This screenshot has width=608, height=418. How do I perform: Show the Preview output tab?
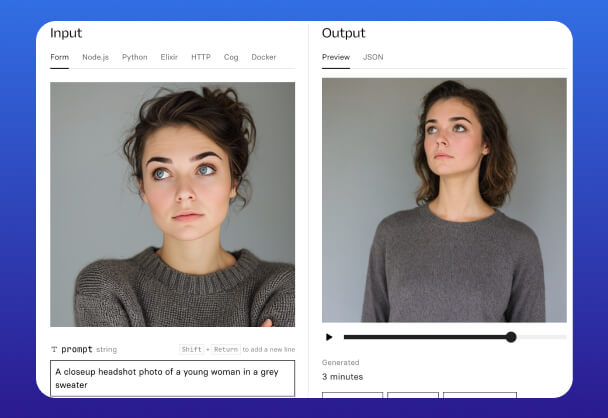pos(336,57)
